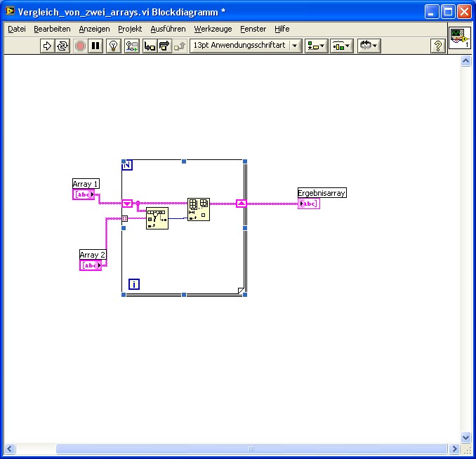
Task: Click the Step Into button
Action: [150, 46]
